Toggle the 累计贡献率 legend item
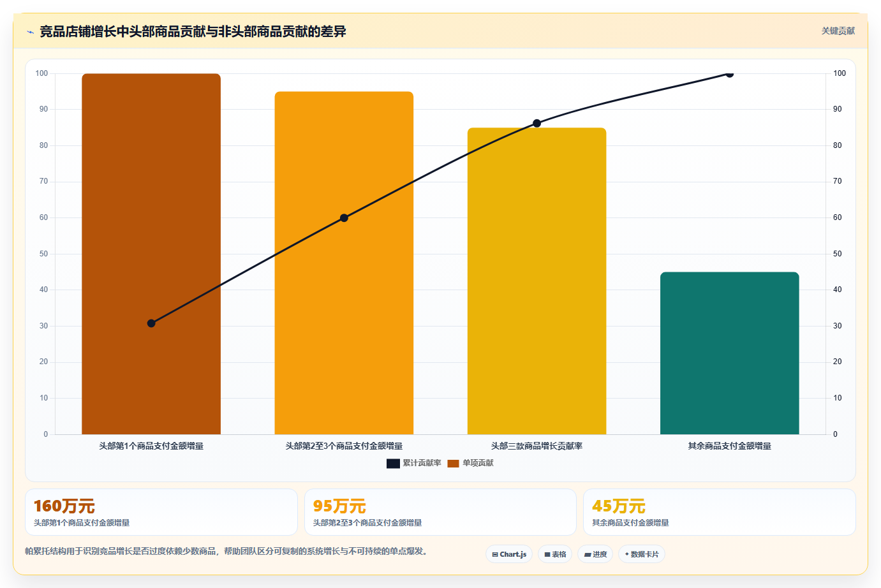Image resolution: width=881 pixels, height=588 pixels. point(413,463)
